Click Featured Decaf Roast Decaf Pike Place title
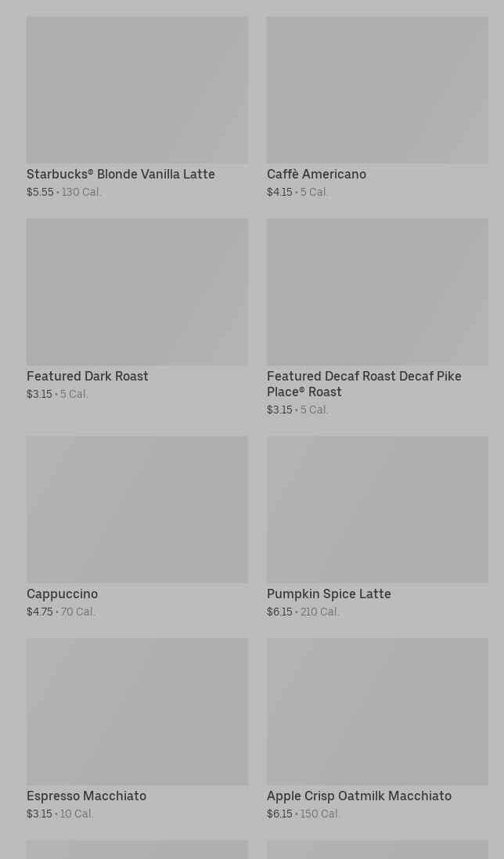 point(364,384)
